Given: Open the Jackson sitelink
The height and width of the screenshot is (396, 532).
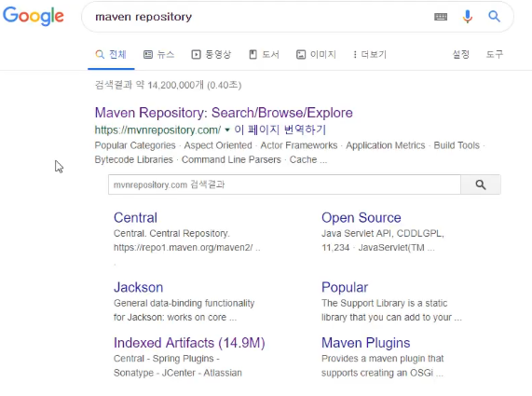Looking at the screenshot, I should (138, 287).
